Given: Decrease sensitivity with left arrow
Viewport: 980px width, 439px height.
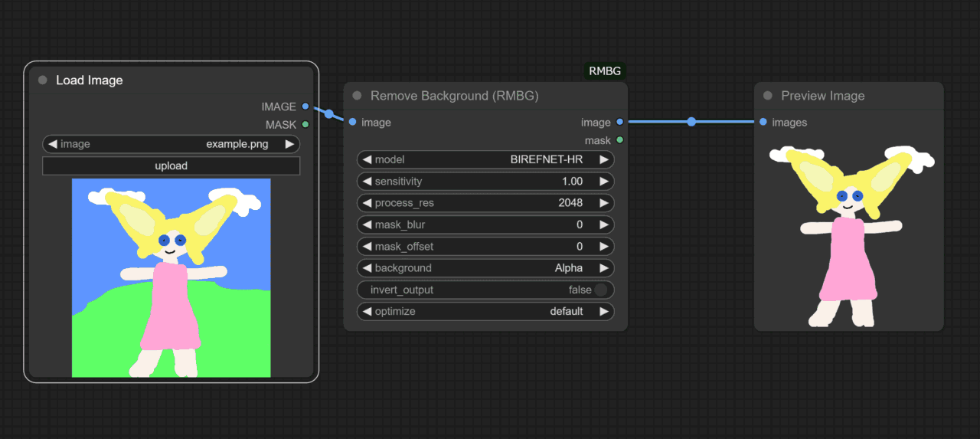Looking at the screenshot, I should tap(367, 182).
